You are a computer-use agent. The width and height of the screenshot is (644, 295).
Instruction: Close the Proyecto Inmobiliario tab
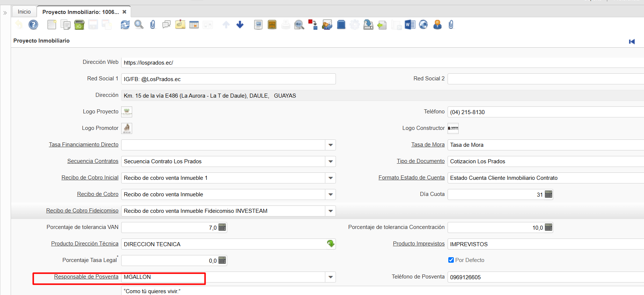pos(124,12)
